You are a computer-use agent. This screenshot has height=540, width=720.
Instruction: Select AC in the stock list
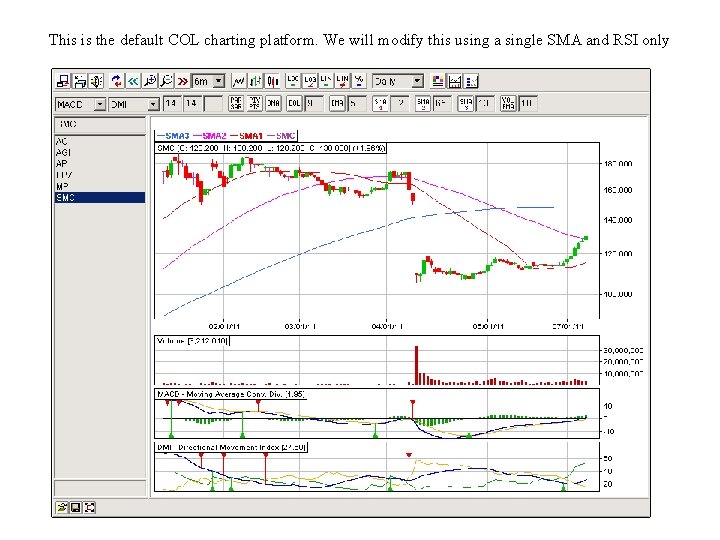[100, 141]
